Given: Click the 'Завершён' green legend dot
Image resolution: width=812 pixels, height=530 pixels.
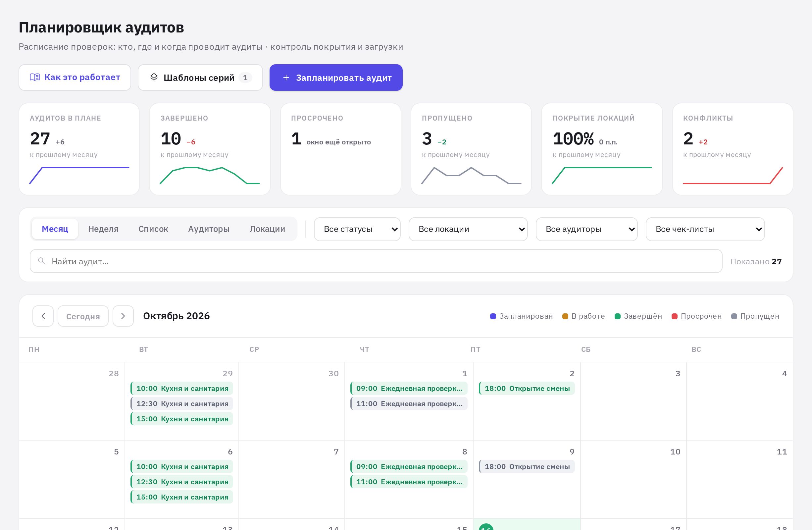Looking at the screenshot, I should pyautogui.click(x=618, y=316).
